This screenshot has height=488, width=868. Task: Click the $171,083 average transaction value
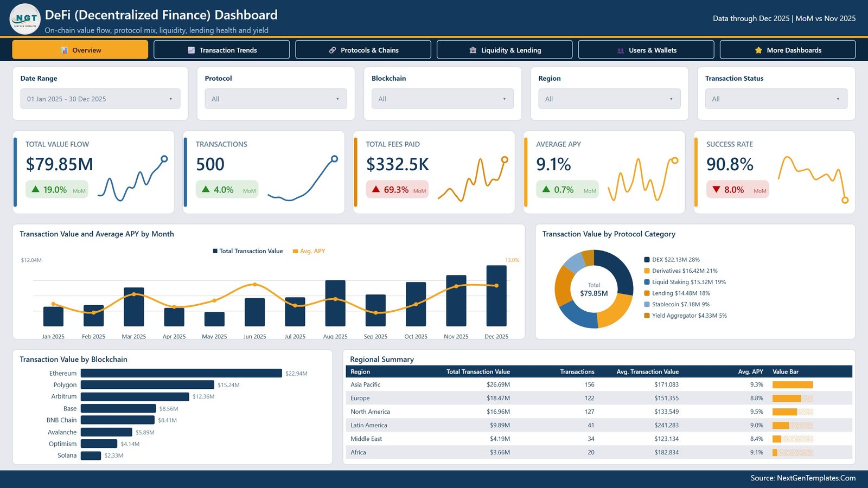(x=666, y=384)
